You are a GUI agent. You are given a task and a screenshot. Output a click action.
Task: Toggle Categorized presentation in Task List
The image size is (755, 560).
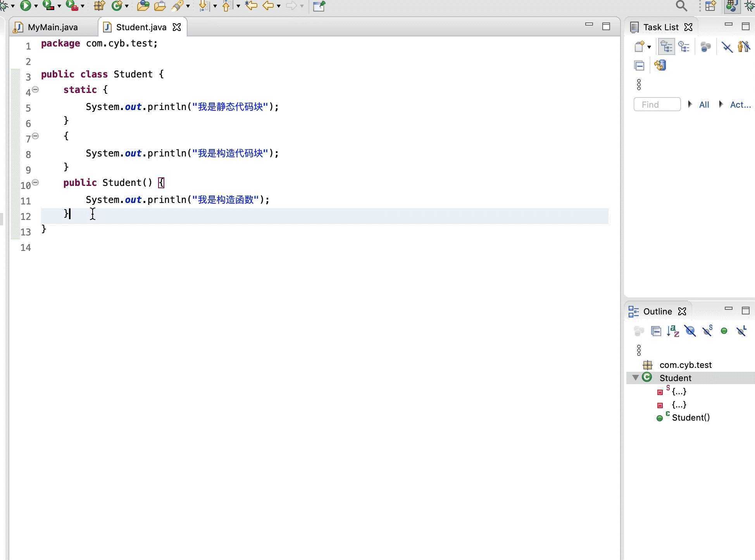pyautogui.click(x=667, y=47)
